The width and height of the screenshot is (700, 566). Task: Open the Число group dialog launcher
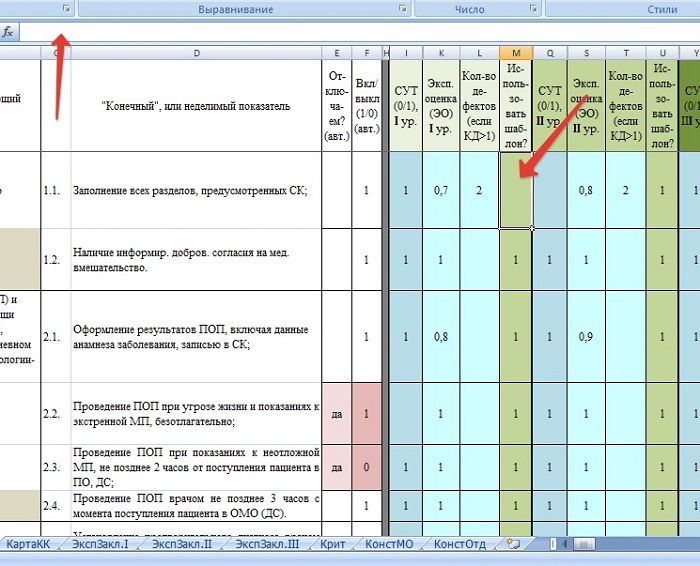point(533,8)
